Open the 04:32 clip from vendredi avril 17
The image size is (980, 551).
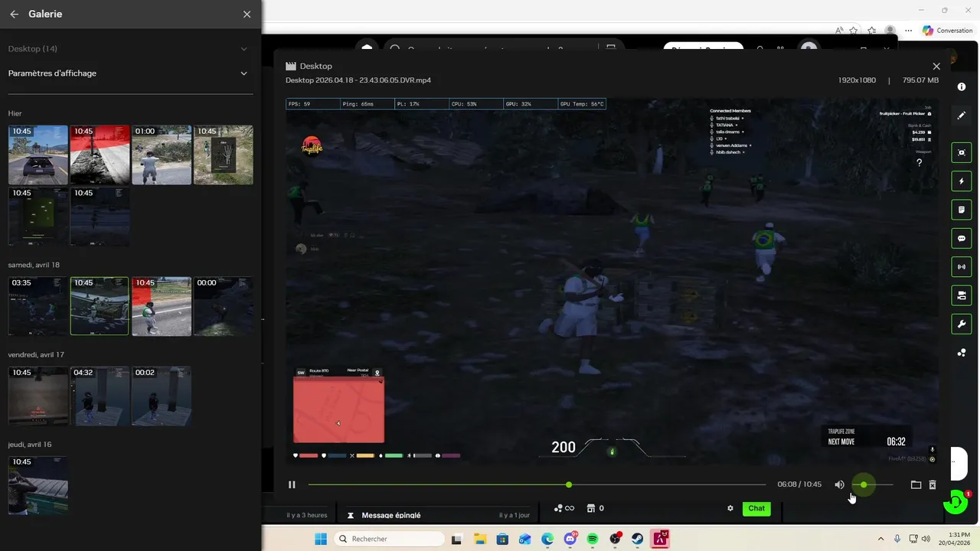pos(100,396)
